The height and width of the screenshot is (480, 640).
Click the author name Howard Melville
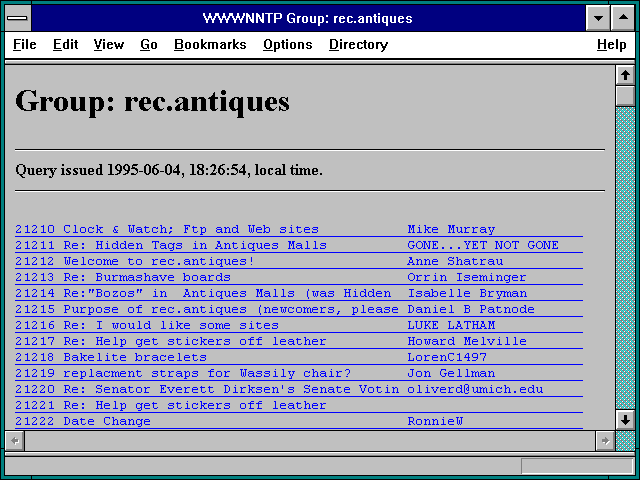467,341
